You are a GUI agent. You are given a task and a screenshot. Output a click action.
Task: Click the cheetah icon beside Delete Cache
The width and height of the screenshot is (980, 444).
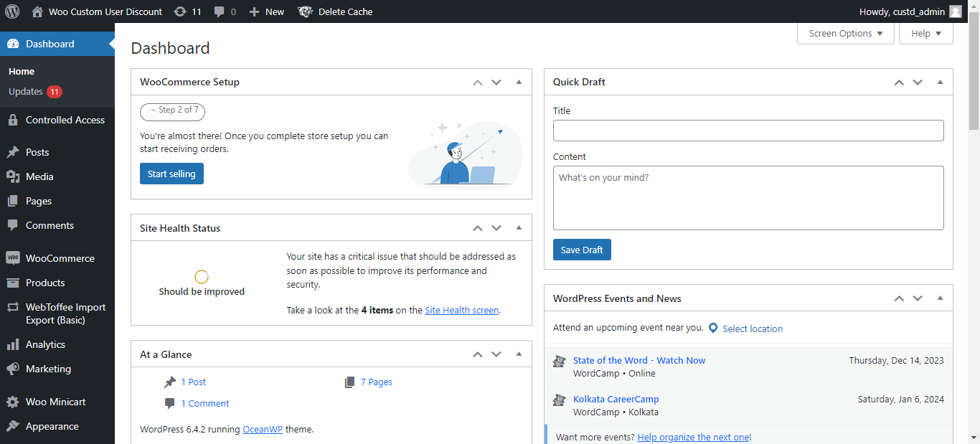tap(305, 11)
